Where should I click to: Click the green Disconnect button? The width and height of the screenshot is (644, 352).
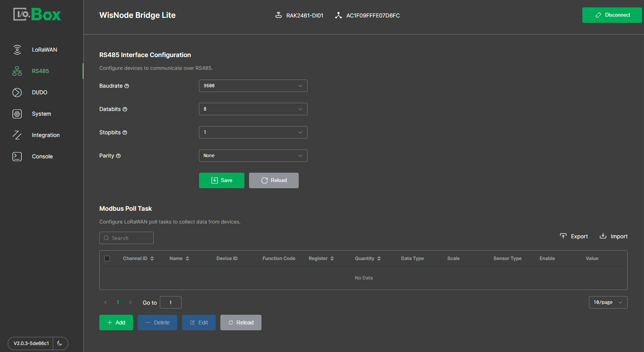coord(612,15)
